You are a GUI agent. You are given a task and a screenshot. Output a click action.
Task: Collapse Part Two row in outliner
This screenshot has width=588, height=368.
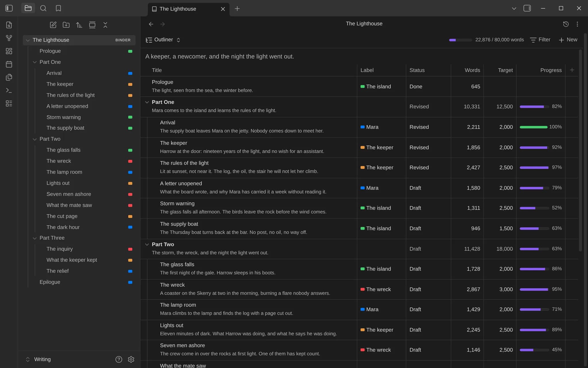click(x=147, y=244)
